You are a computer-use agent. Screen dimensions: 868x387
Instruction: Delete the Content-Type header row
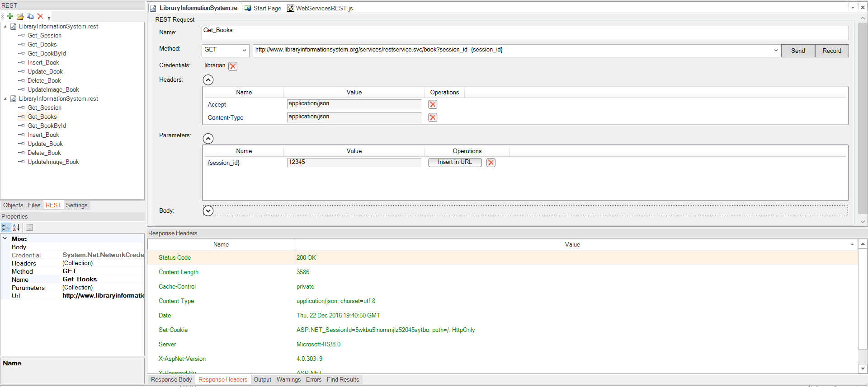(433, 117)
